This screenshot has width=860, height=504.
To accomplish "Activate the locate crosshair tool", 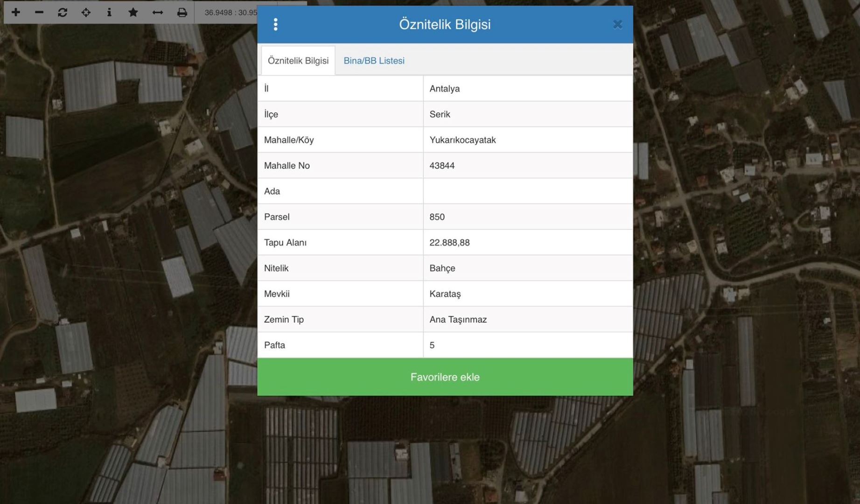I will click(x=86, y=12).
